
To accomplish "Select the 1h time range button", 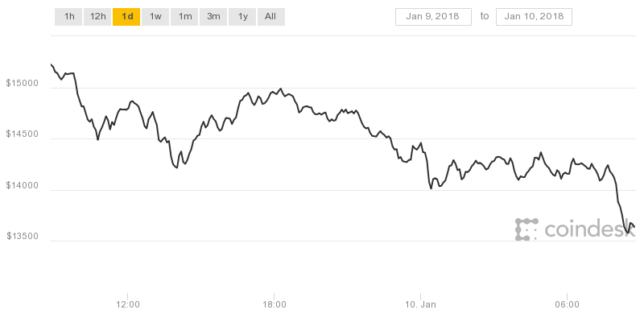I will [x=68, y=17].
